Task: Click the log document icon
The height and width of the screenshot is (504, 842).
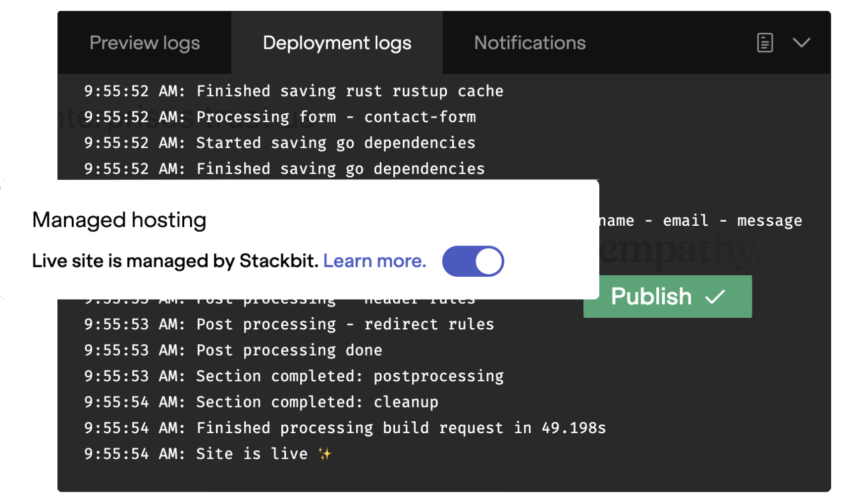Action: (x=765, y=43)
